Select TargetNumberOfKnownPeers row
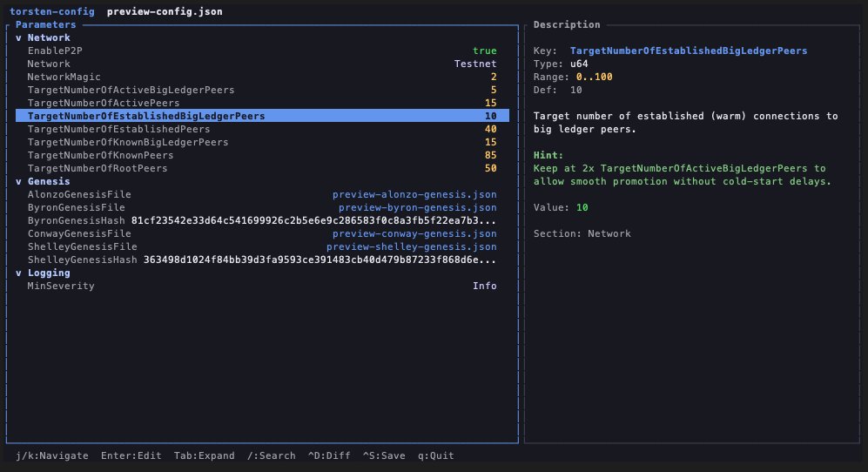Image resolution: width=868 pixels, height=472 pixels. tap(262, 155)
